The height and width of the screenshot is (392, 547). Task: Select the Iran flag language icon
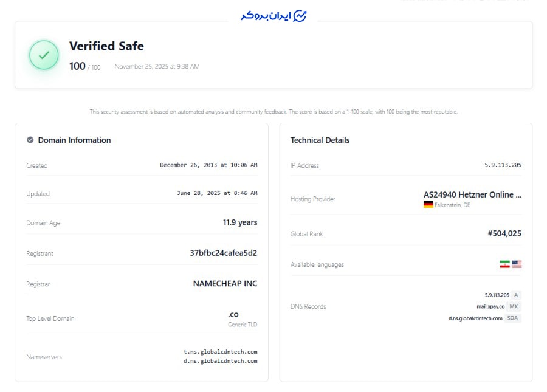(505, 264)
